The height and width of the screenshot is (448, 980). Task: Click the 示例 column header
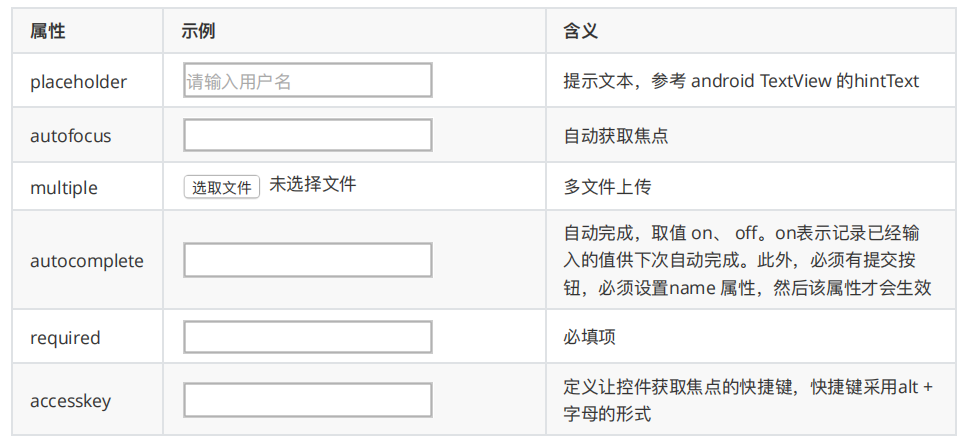[199, 31]
